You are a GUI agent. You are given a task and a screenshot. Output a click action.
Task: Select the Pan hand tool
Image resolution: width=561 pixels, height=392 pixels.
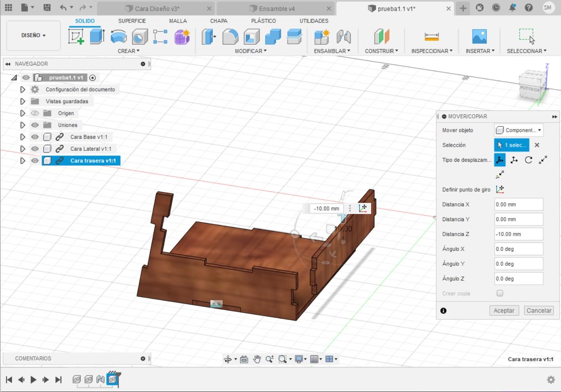pyautogui.click(x=257, y=359)
